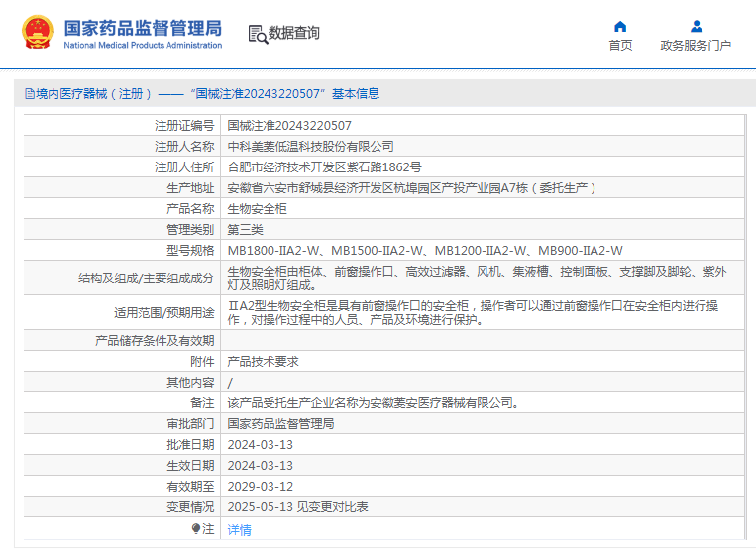Click the 其他内容 label
This screenshot has width=756, height=555.
pos(190,382)
